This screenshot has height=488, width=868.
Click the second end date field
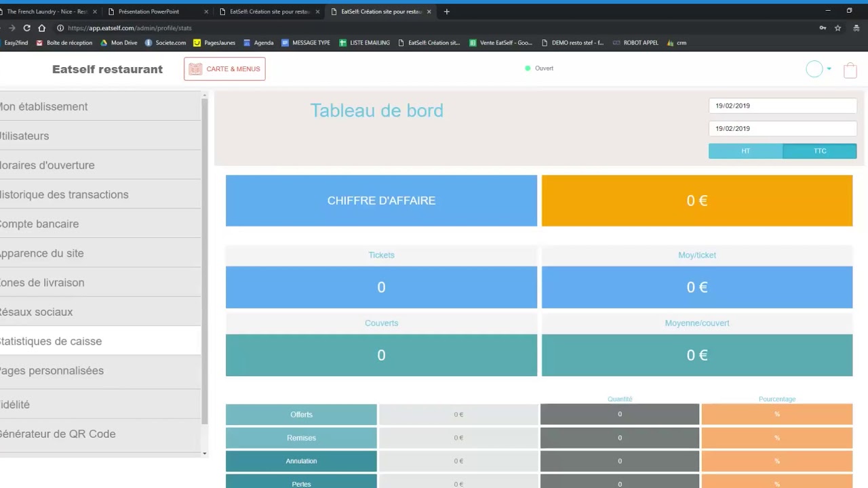tap(783, 128)
